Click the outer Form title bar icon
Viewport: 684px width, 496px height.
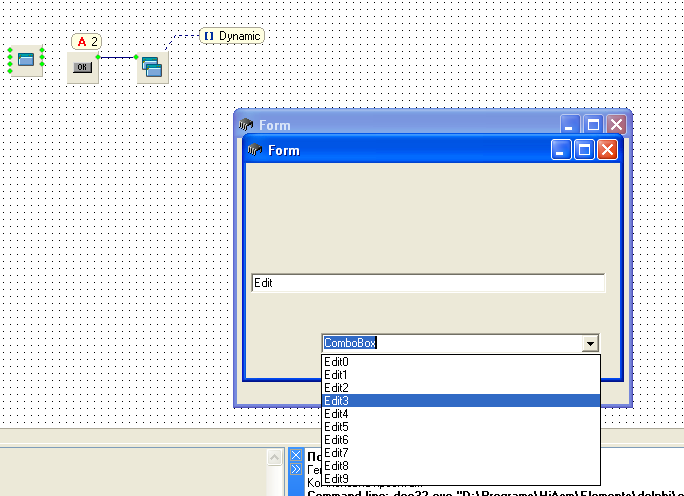[247, 125]
